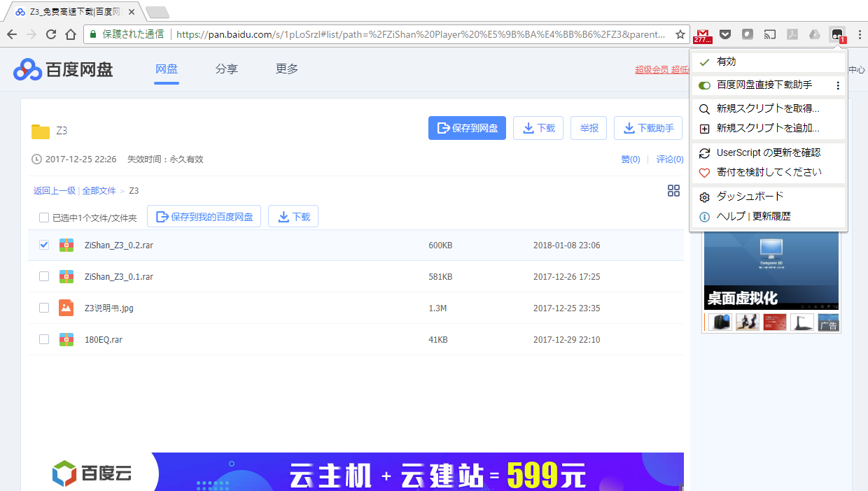Toggle the select-all files checkbox

[44, 218]
